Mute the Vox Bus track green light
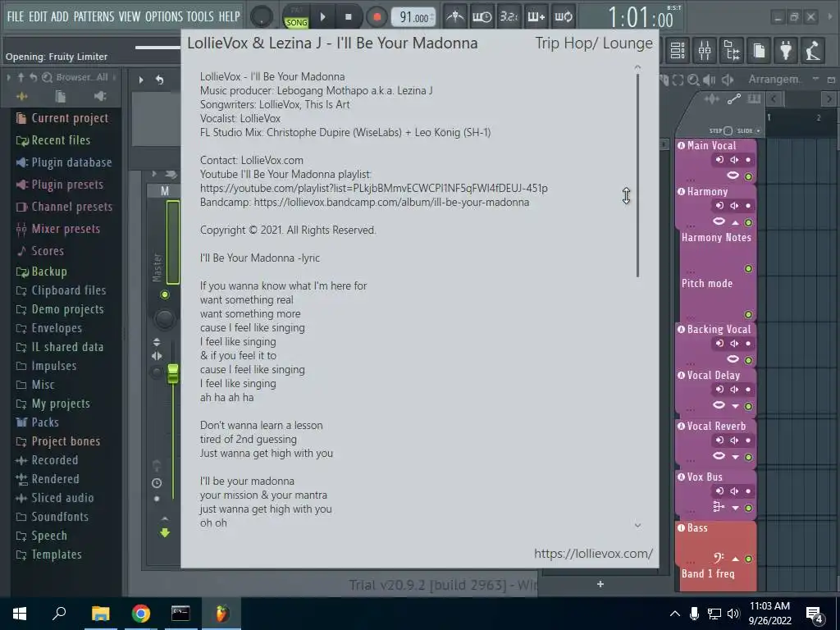The width and height of the screenshot is (840, 630). (748, 508)
